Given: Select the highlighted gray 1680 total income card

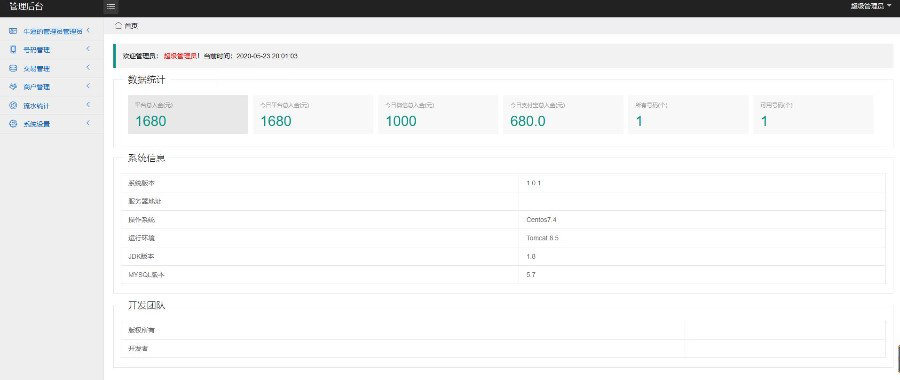Looking at the screenshot, I should [x=188, y=114].
